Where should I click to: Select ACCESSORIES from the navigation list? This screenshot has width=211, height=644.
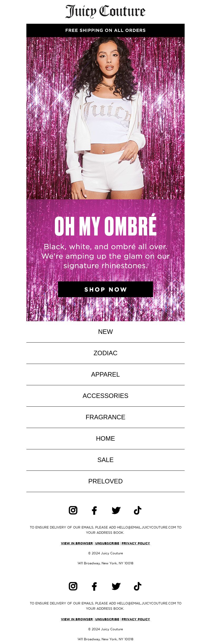click(105, 396)
